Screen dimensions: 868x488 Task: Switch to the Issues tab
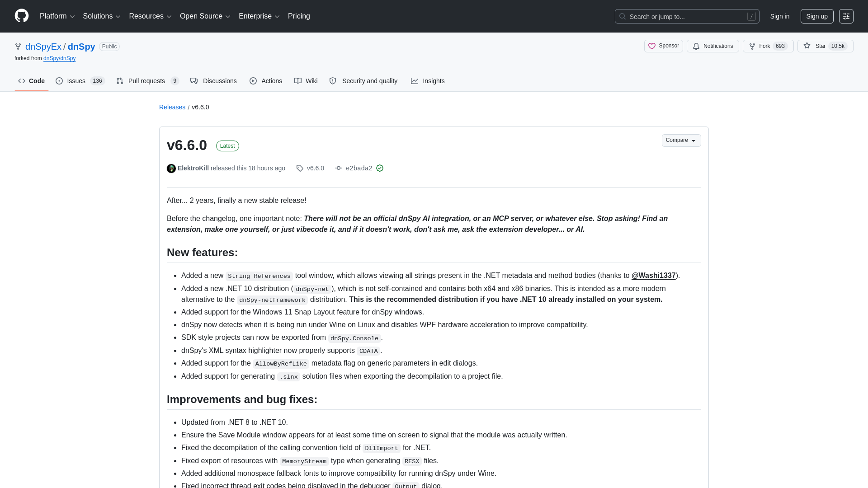click(80, 81)
